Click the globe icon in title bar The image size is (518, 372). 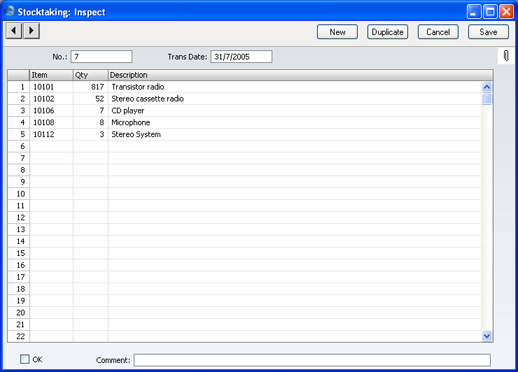click(x=9, y=11)
